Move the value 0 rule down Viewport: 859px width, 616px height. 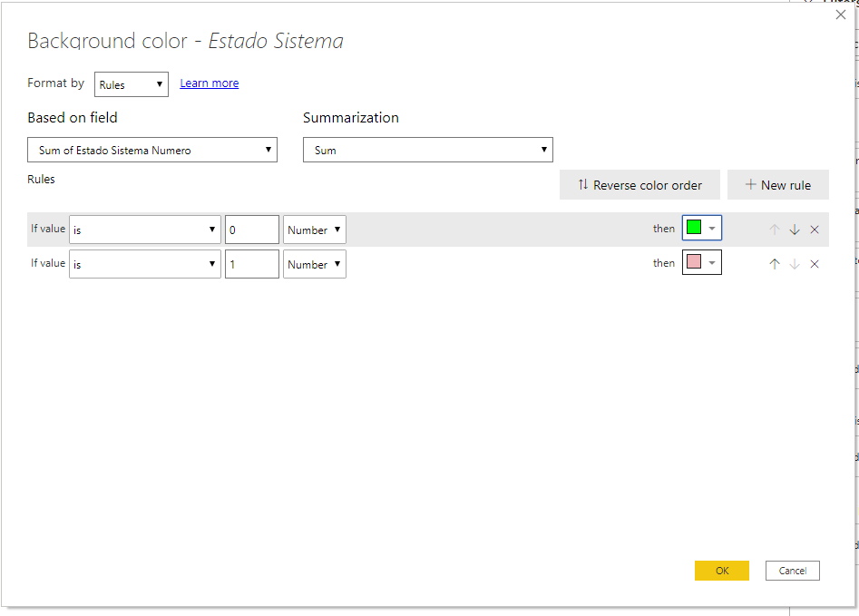pos(795,230)
